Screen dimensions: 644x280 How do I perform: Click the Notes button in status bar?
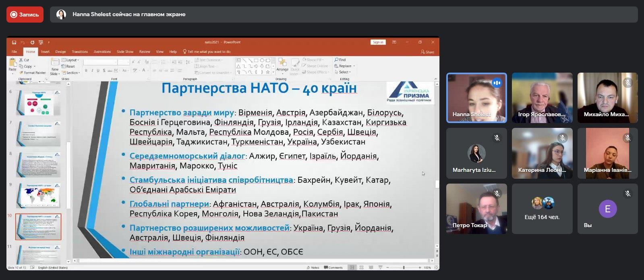click(x=313, y=267)
